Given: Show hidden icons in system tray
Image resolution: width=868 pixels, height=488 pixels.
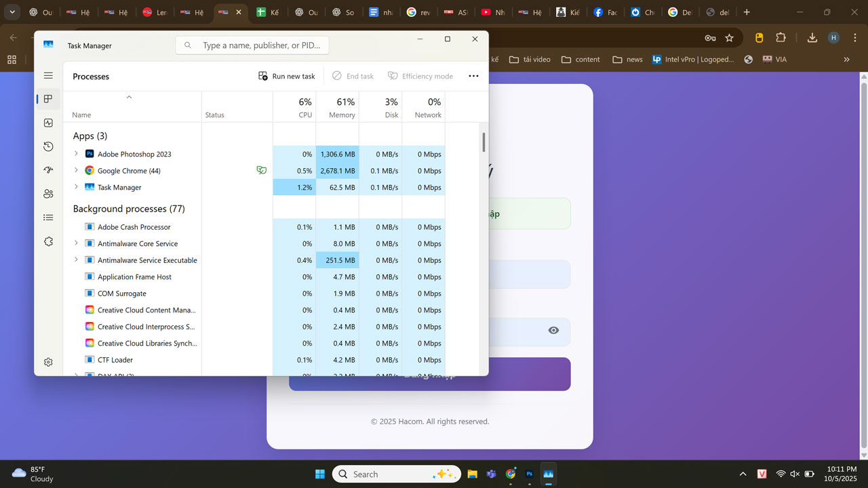Looking at the screenshot, I should point(743,474).
